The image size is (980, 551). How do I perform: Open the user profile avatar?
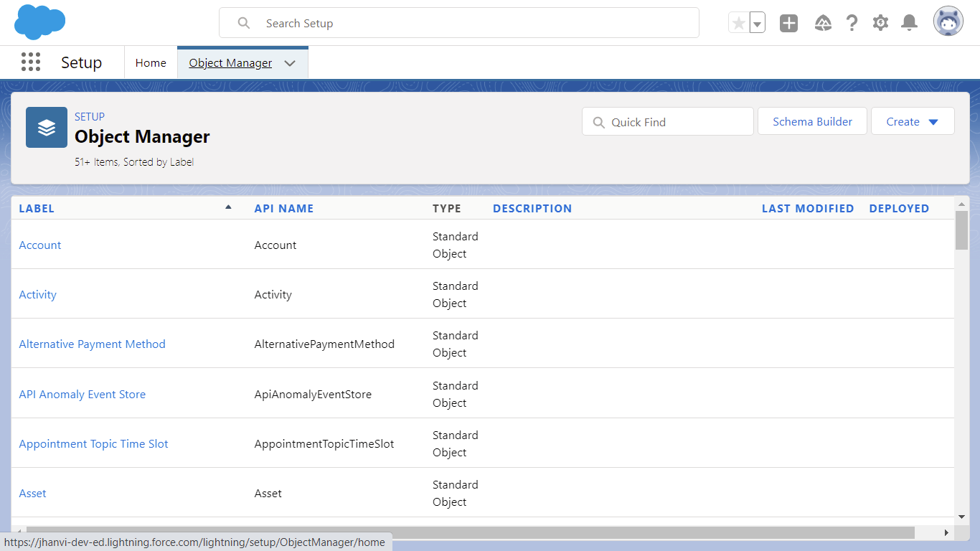click(948, 22)
